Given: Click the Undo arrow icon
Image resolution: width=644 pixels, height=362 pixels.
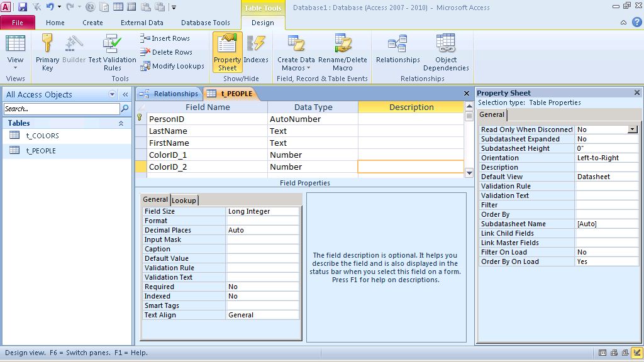Looking at the screenshot, I should tap(50, 7).
